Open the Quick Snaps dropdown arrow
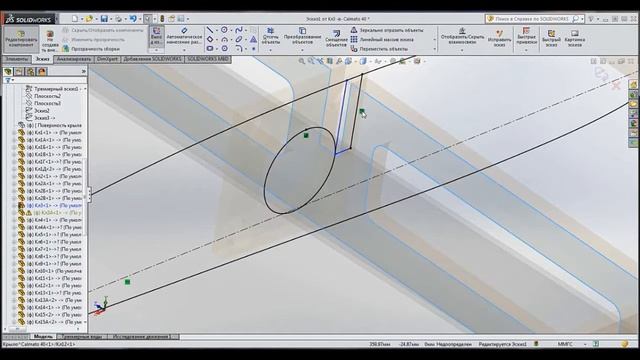 tap(526, 50)
